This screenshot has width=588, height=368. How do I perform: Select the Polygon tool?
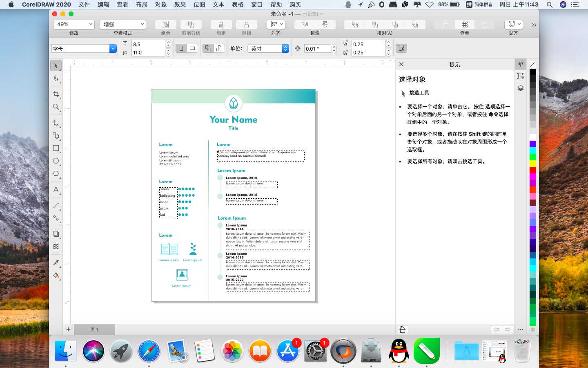pos(56,174)
